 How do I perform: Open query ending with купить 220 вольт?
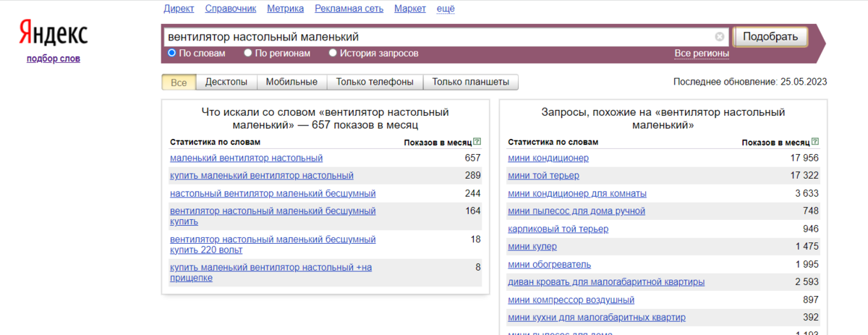tap(273, 244)
